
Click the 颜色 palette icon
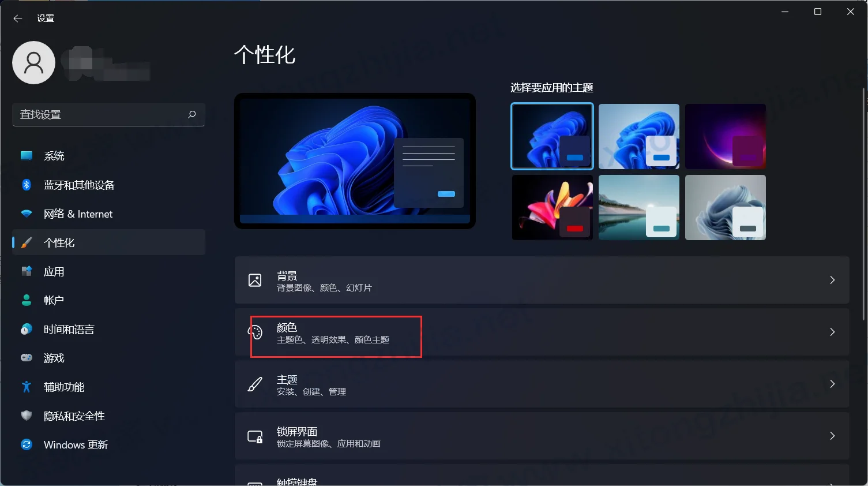(x=255, y=332)
